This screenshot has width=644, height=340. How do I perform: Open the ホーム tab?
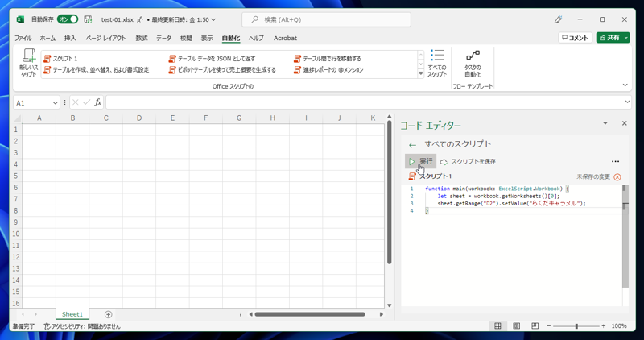47,38
